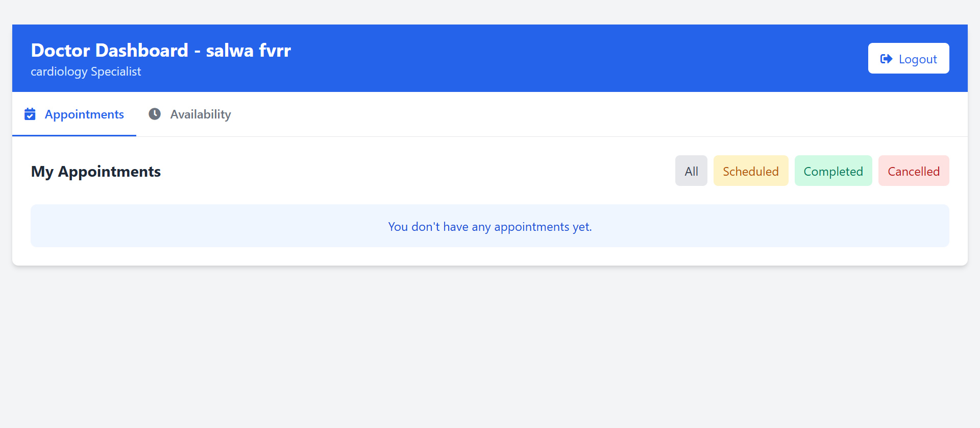Click blank space between heading and filters
This screenshot has width=980, height=428.
408,171
